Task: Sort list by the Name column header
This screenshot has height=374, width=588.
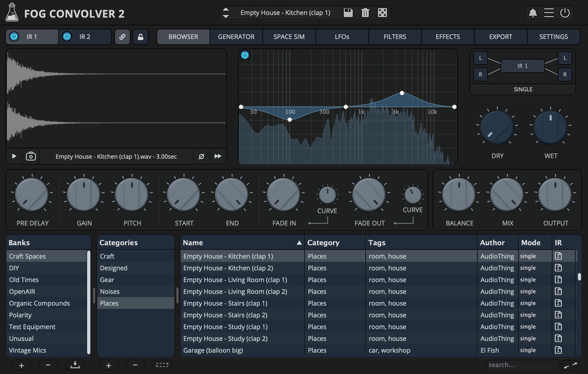Action: pos(242,243)
